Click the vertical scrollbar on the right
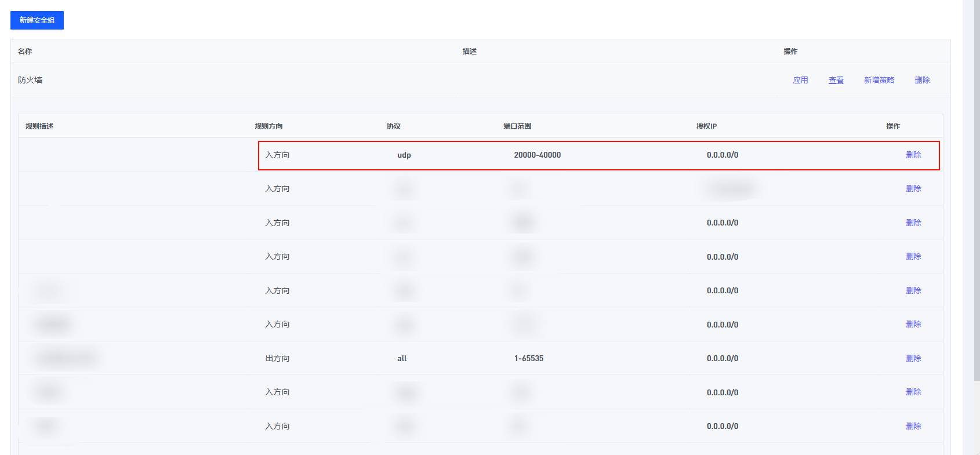Screen dimensions: 980x455 pos(977,191)
